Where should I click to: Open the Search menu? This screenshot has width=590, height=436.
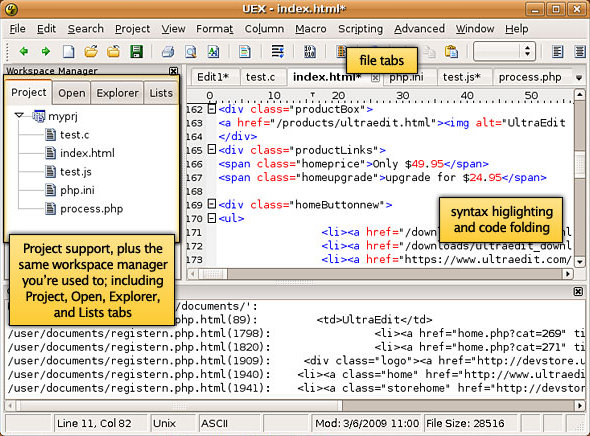point(85,29)
